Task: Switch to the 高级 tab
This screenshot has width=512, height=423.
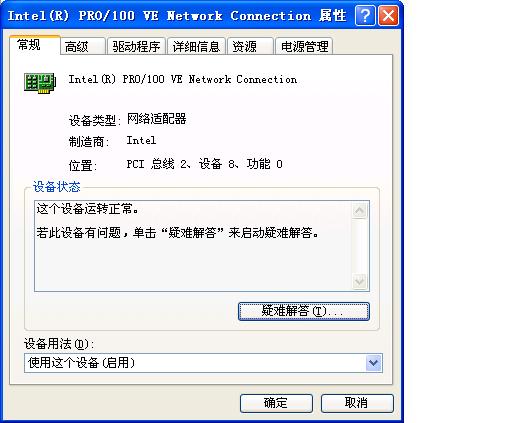Action: [x=83, y=46]
